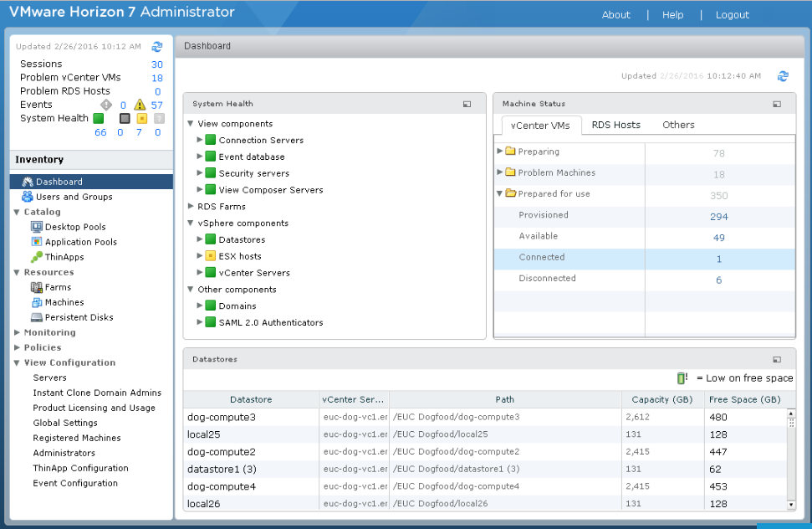This screenshot has width=812, height=529.
Task: Click the Desktop Pools icon
Action: [37, 227]
